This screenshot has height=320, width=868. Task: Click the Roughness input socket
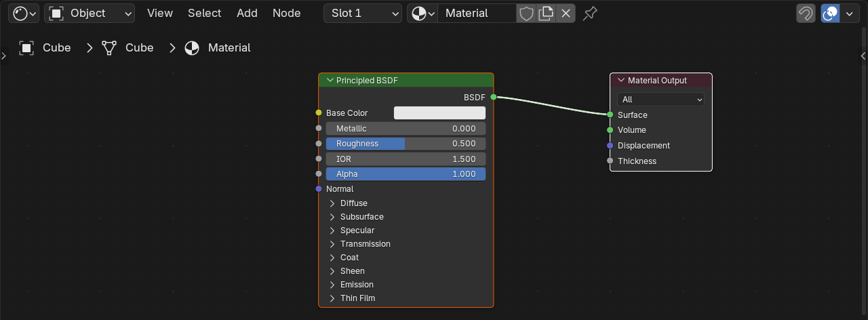coord(319,144)
